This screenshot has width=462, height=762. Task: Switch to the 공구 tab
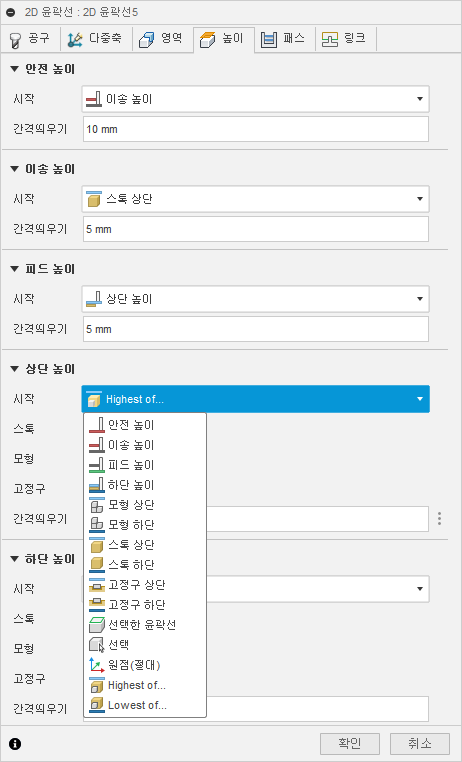30,39
